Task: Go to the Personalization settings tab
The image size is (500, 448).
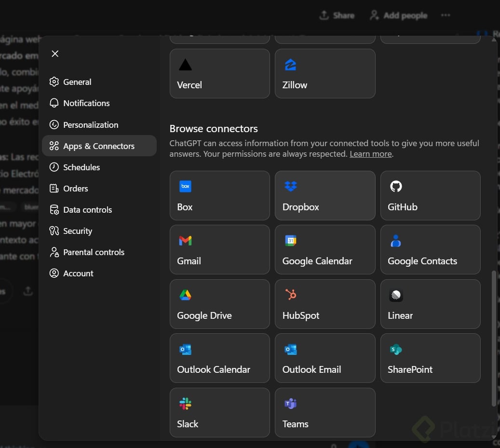Action: [91, 125]
